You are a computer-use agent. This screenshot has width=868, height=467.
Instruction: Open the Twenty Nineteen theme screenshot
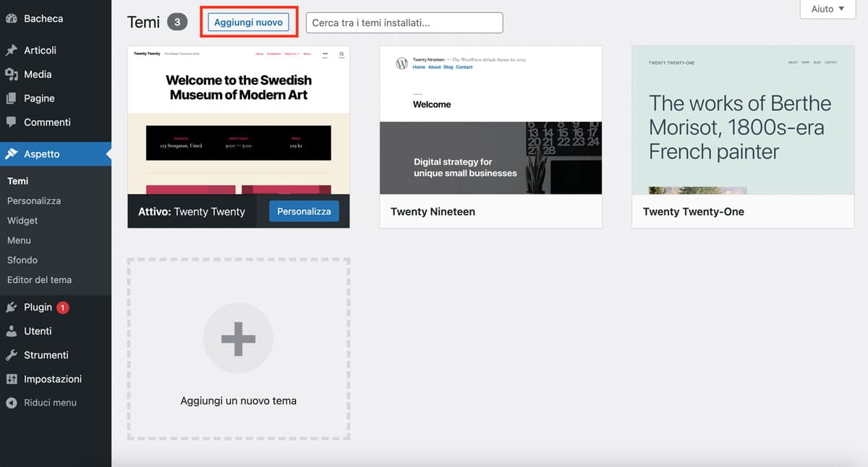491,120
